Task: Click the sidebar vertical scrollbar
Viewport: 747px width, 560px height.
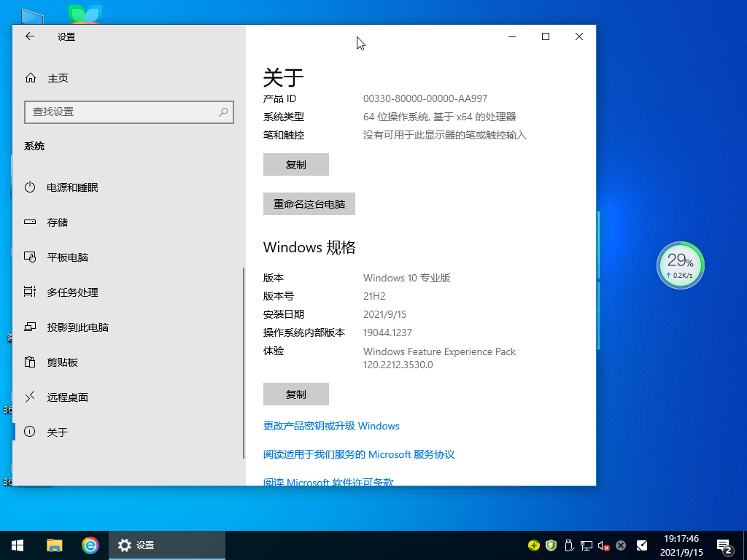Action: point(244,362)
